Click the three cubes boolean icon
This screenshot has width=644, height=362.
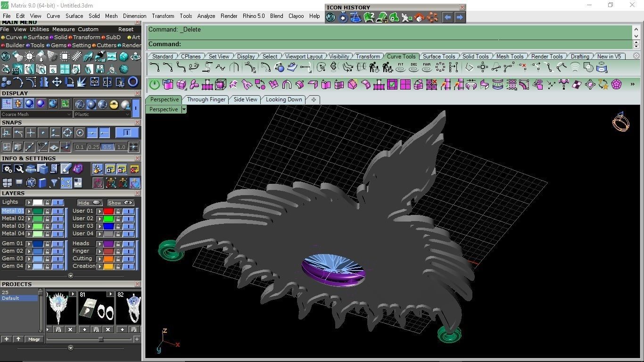[6, 82]
